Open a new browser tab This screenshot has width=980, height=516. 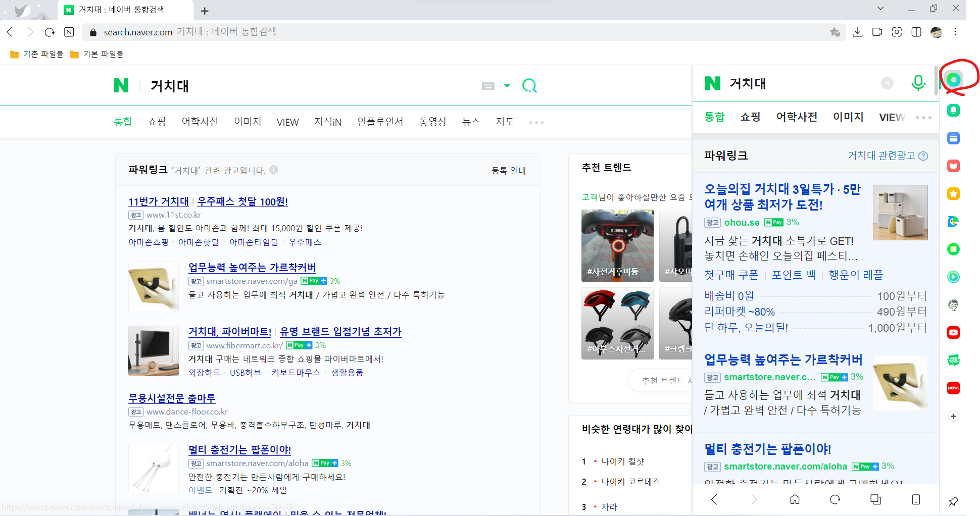tap(205, 11)
